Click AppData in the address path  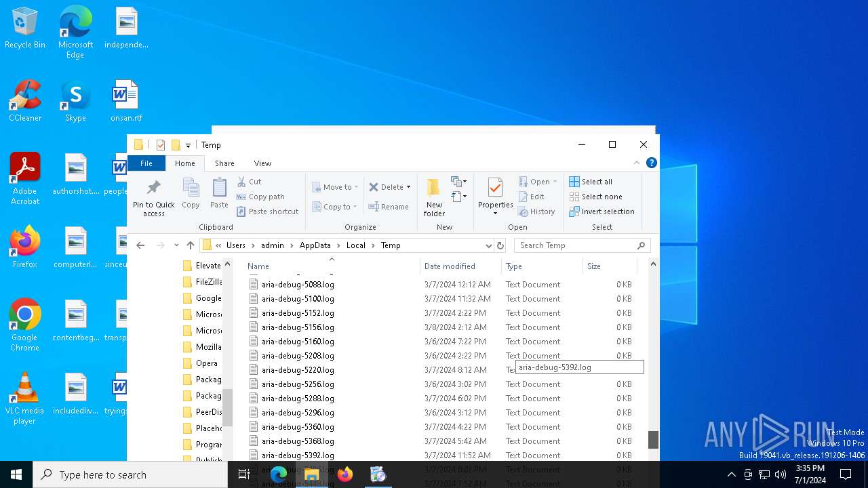pyautogui.click(x=315, y=245)
